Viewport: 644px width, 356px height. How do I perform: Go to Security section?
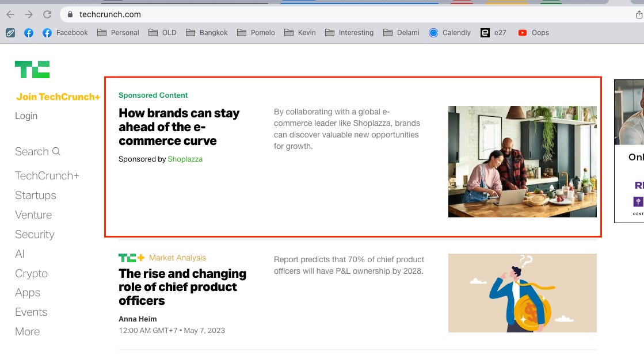coord(35,235)
